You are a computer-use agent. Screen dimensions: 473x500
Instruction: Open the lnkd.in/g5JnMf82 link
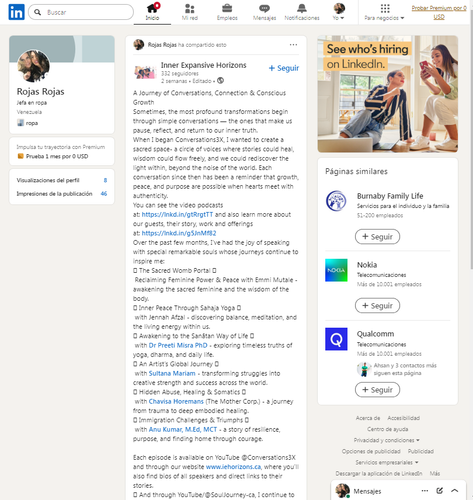pyautogui.click(x=179, y=233)
